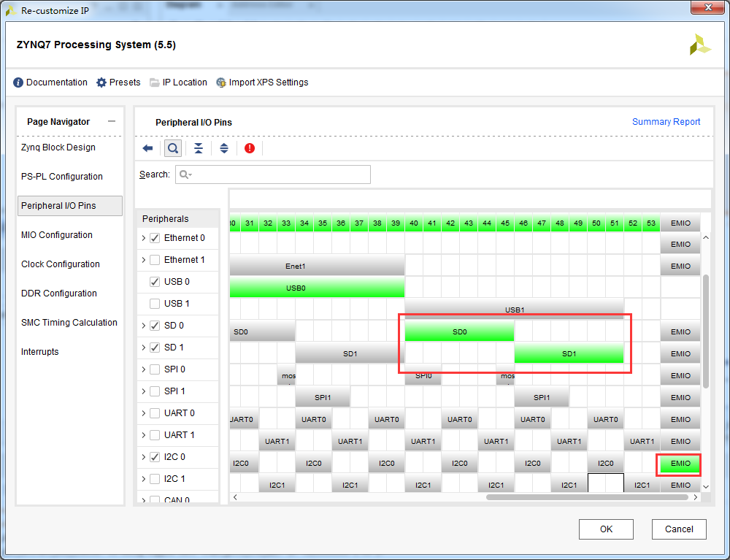Enable Ethernet 1 checkbox
This screenshot has height=560, width=730.
tap(155, 260)
